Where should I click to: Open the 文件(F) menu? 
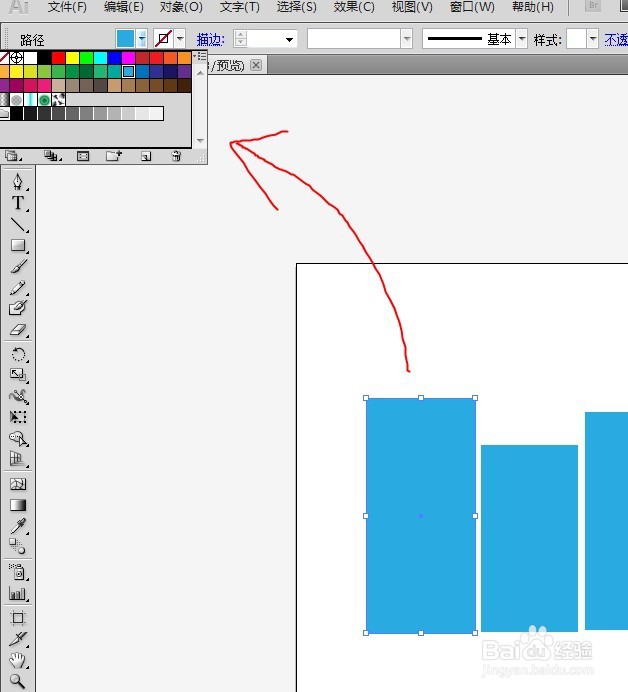pyautogui.click(x=67, y=7)
